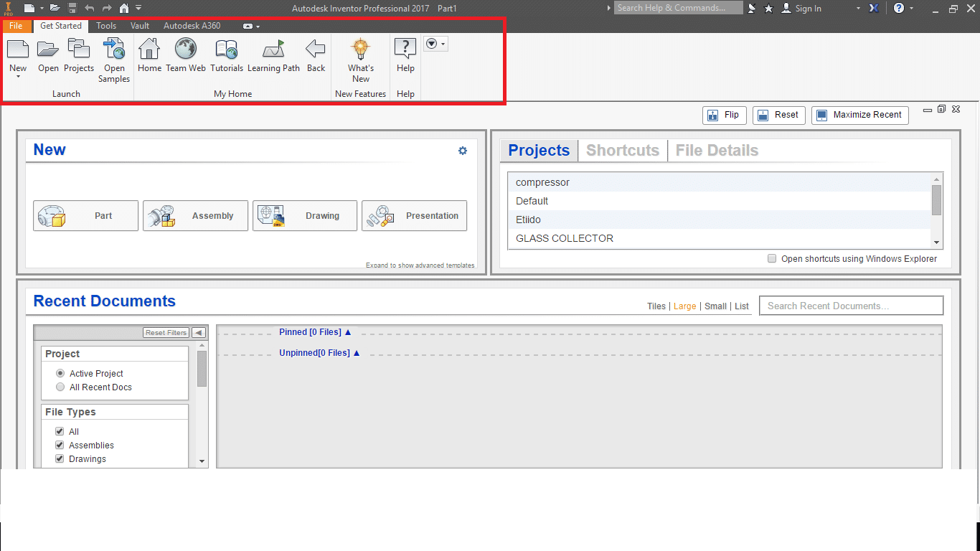The width and height of the screenshot is (980, 551).
Task: Collapse the filters sidebar with its arrow
Action: click(198, 332)
